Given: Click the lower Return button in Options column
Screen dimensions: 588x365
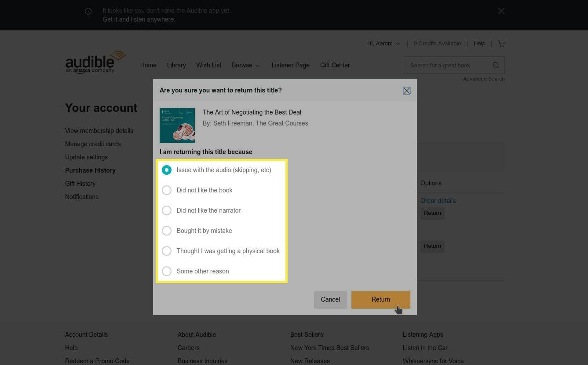Looking at the screenshot, I should tap(432, 246).
